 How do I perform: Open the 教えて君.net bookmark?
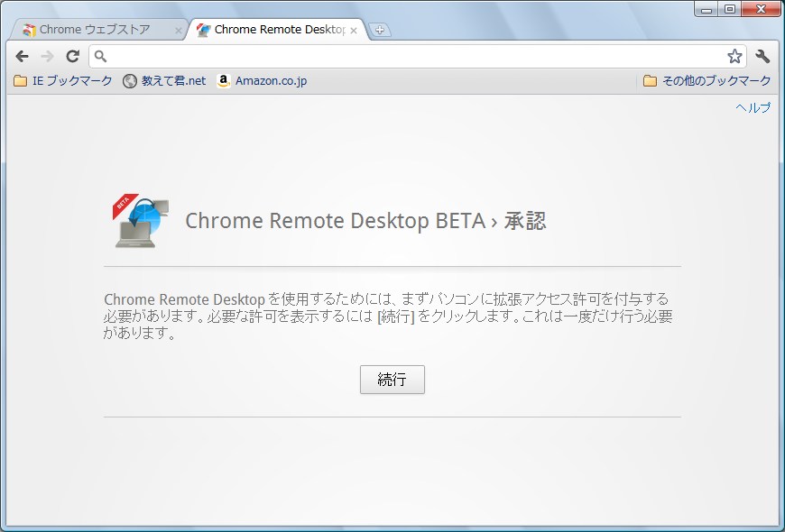tap(164, 80)
